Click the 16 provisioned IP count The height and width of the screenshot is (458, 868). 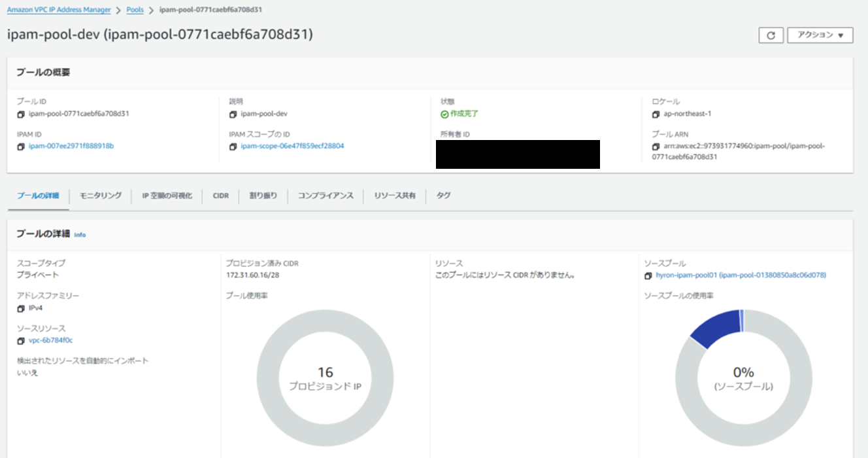(325, 372)
